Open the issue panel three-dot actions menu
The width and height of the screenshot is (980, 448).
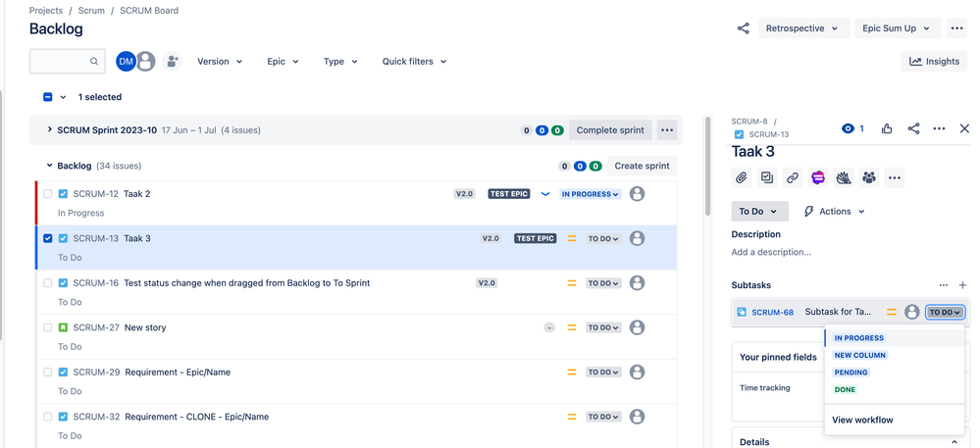click(939, 128)
